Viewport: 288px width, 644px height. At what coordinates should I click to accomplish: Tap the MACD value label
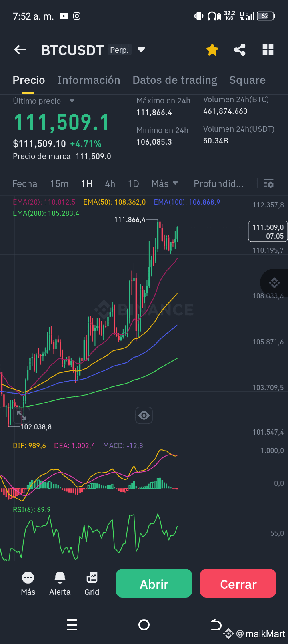[123, 446]
